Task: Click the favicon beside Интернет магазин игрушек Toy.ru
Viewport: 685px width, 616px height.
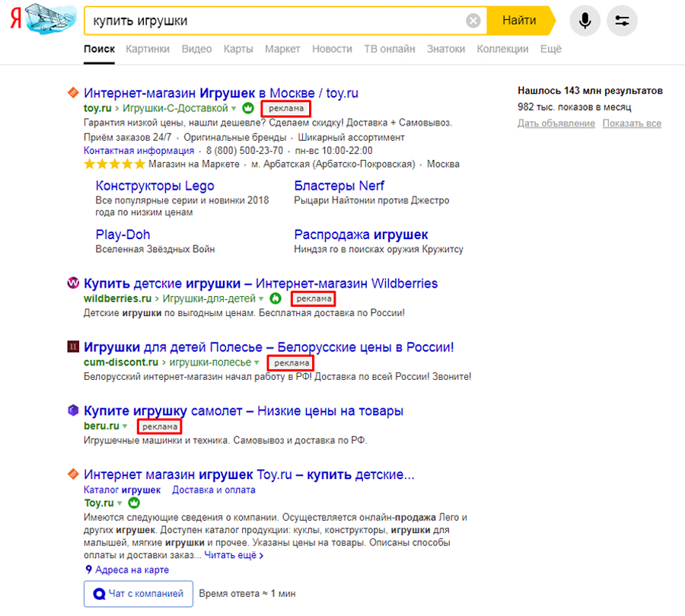Action: point(73,474)
